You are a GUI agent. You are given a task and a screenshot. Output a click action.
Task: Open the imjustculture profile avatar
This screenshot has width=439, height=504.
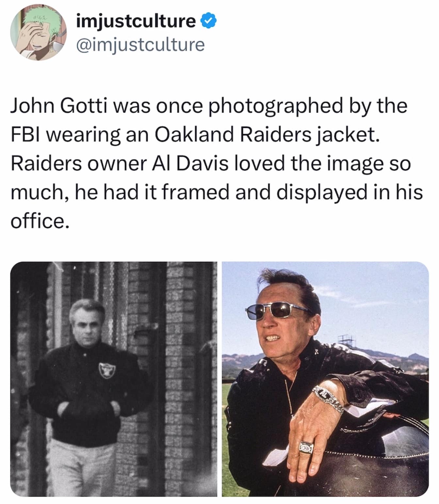coord(38,32)
